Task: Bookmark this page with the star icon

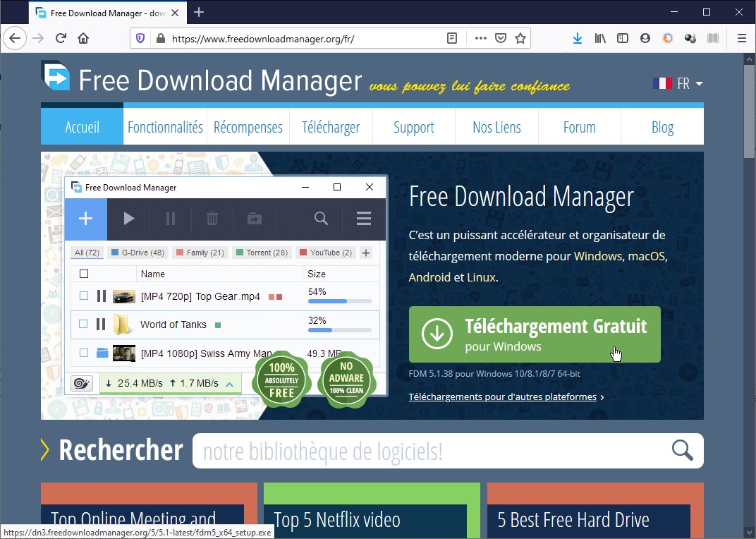Action: tap(520, 38)
